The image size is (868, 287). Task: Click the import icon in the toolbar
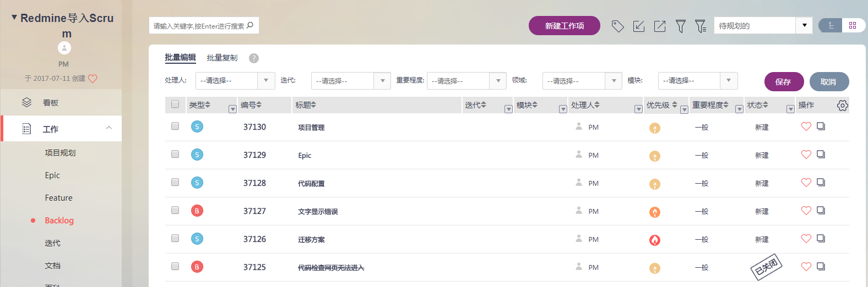(639, 26)
